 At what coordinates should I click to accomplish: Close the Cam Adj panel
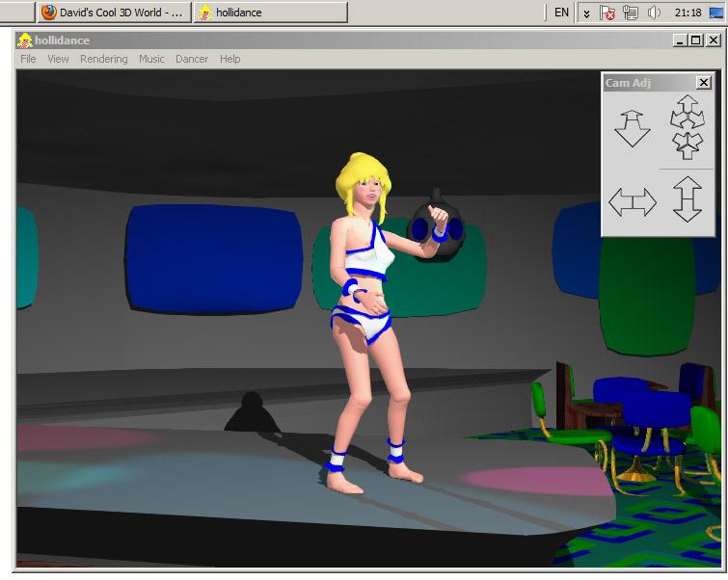click(704, 83)
